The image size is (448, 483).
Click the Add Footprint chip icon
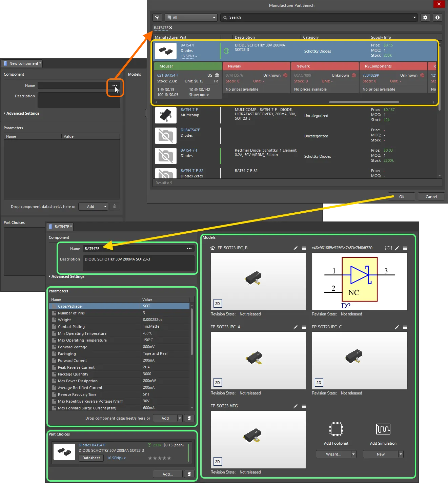336,429
